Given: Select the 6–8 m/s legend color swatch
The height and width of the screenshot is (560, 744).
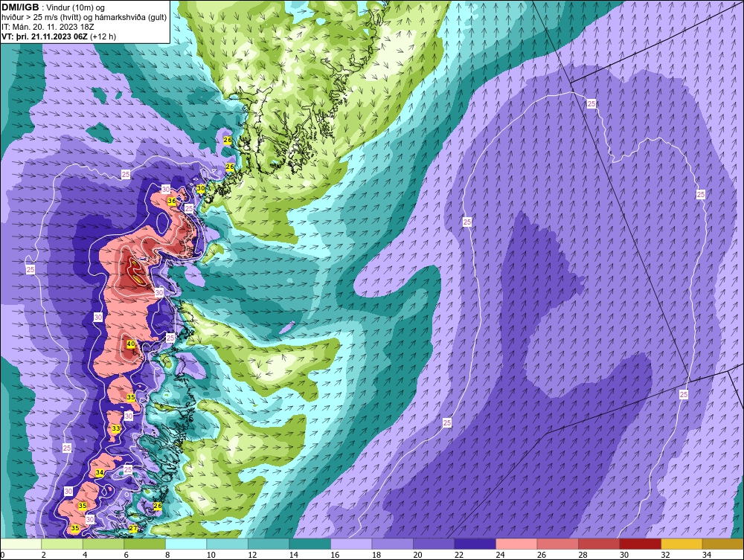Looking at the screenshot, I should tap(145, 544).
